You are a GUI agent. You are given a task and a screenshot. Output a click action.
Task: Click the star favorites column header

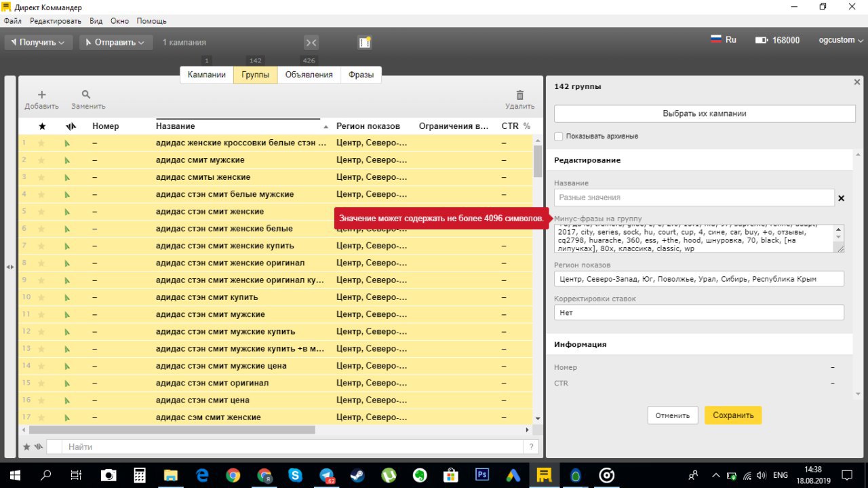[42, 126]
